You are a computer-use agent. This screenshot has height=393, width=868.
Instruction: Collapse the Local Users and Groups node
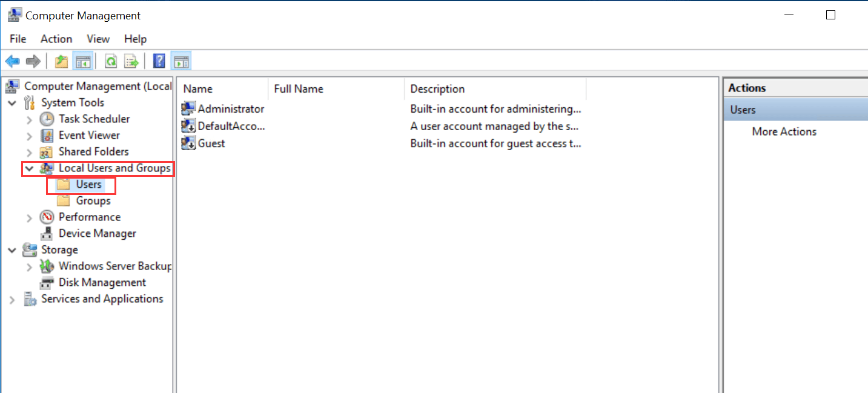coord(29,168)
